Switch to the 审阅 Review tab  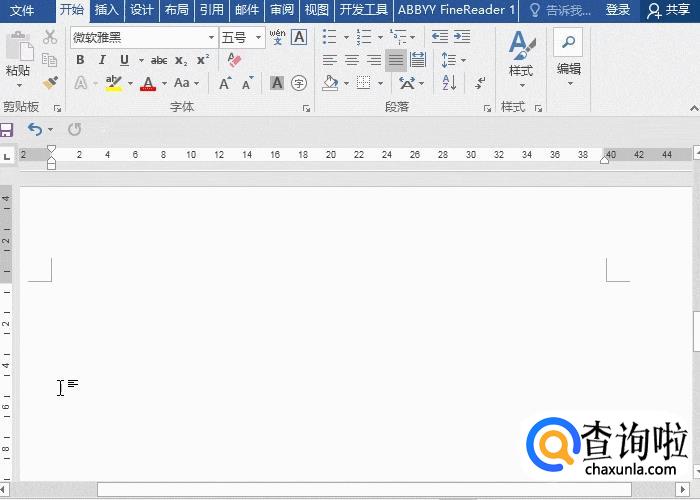[x=282, y=10]
